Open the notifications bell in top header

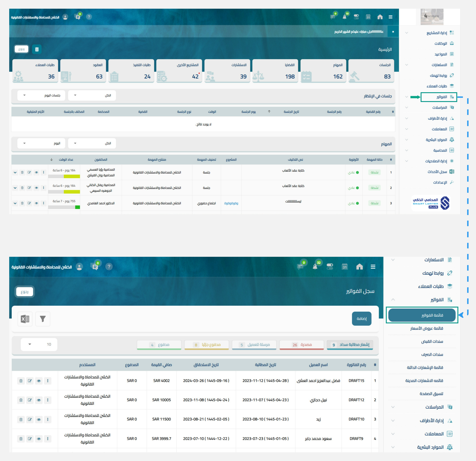344,17
